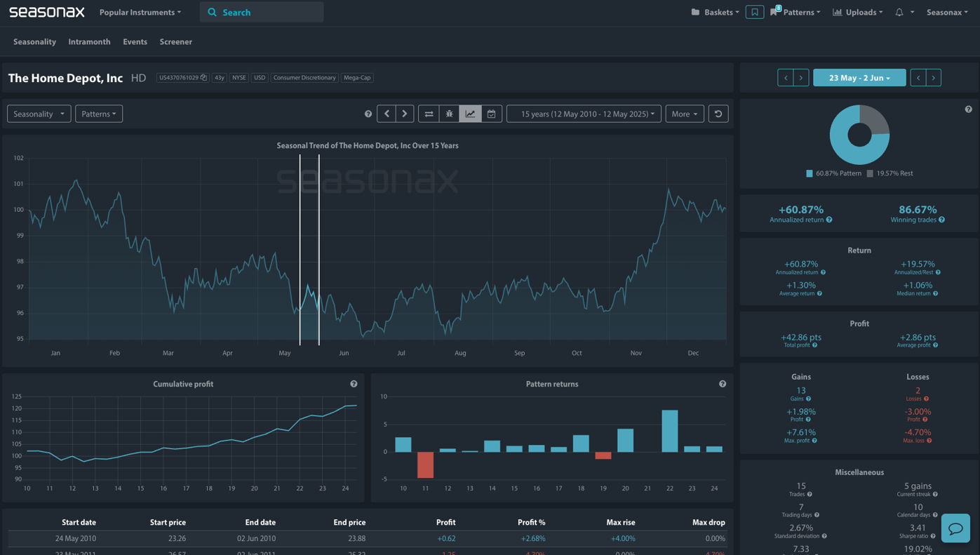Click the Annualized/Rest help icon
980x555 pixels.
click(x=937, y=272)
